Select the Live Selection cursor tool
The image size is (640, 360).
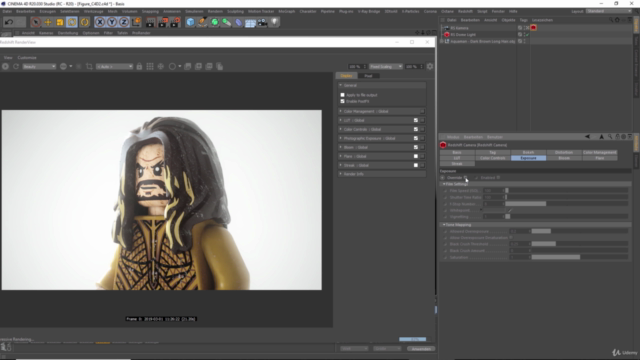point(36,22)
